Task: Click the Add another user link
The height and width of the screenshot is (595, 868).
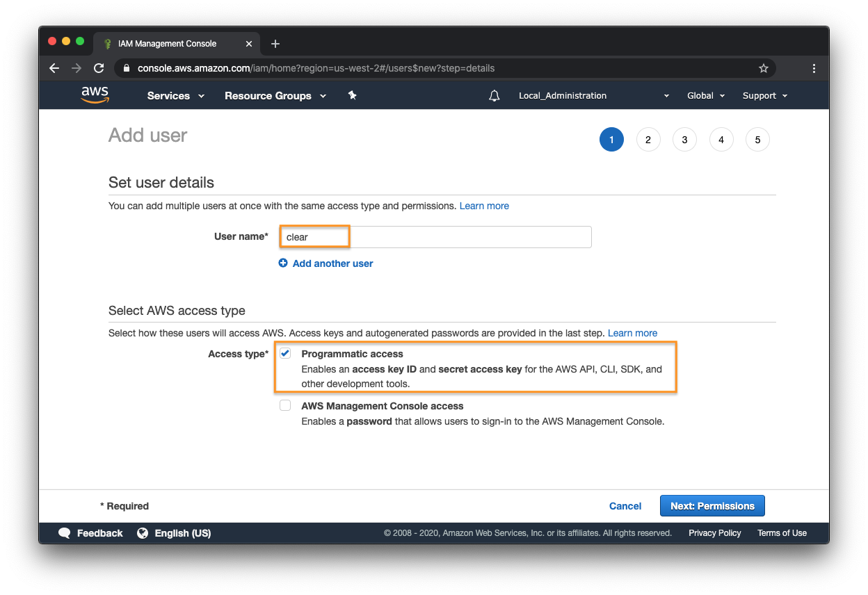Action: click(332, 263)
